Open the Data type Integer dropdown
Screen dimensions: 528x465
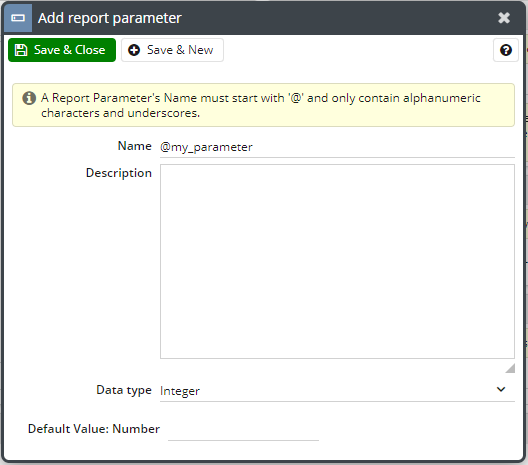point(337,391)
